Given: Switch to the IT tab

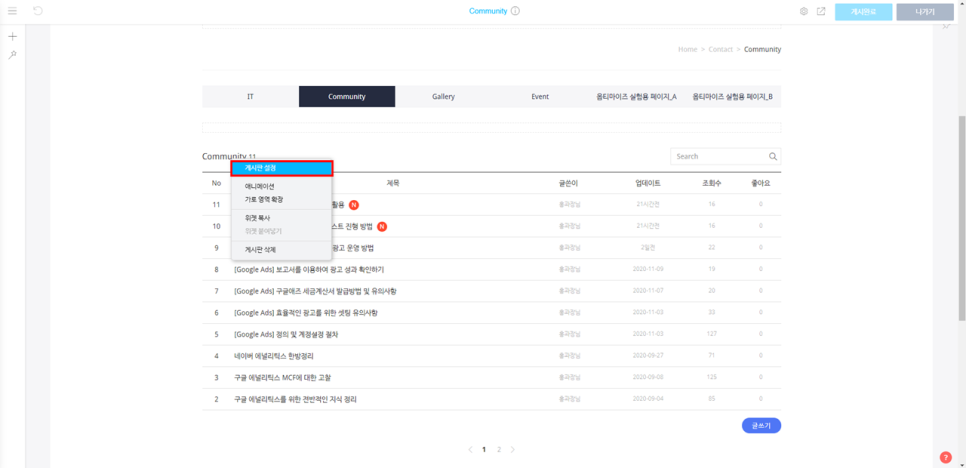Looking at the screenshot, I should coord(250,97).
